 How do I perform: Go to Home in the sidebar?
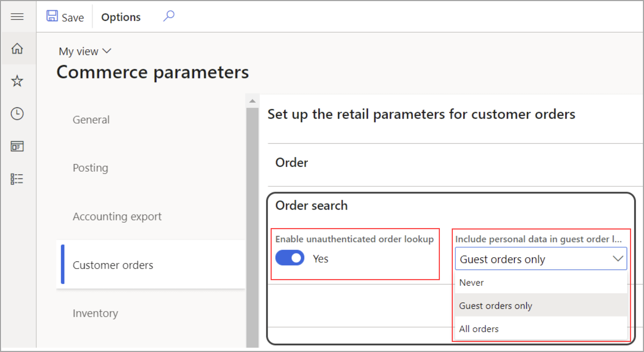pos(17,48)
